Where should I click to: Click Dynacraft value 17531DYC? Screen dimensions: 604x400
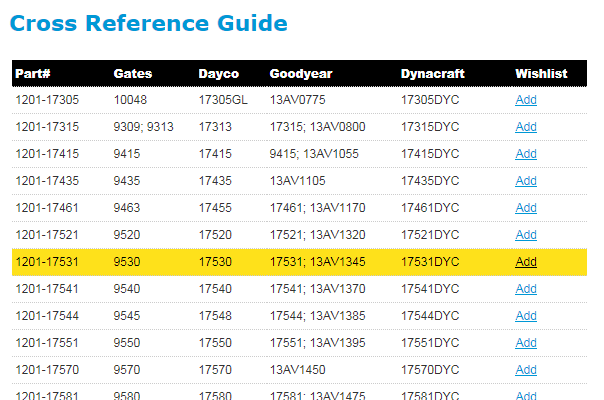tap(430, 262)
